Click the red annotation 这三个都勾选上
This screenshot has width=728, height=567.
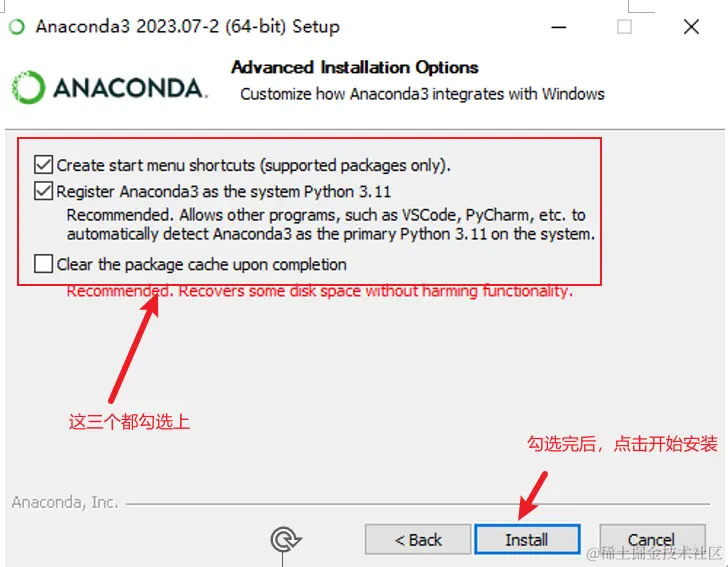[130, 422]
